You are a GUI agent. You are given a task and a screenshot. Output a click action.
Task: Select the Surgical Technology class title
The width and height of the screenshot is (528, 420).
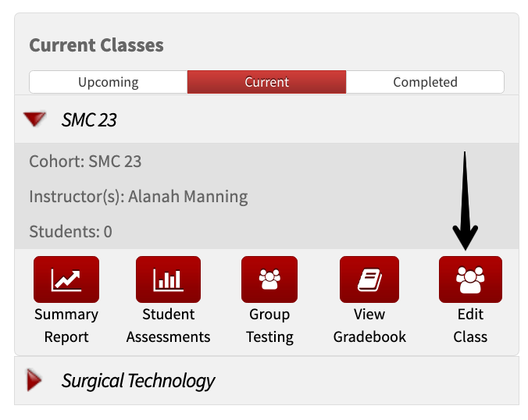[x=138, y=381]
